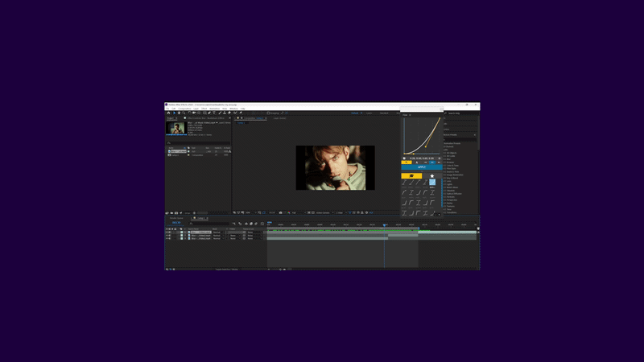Select the Rotation tool

(x=189, y=113)
